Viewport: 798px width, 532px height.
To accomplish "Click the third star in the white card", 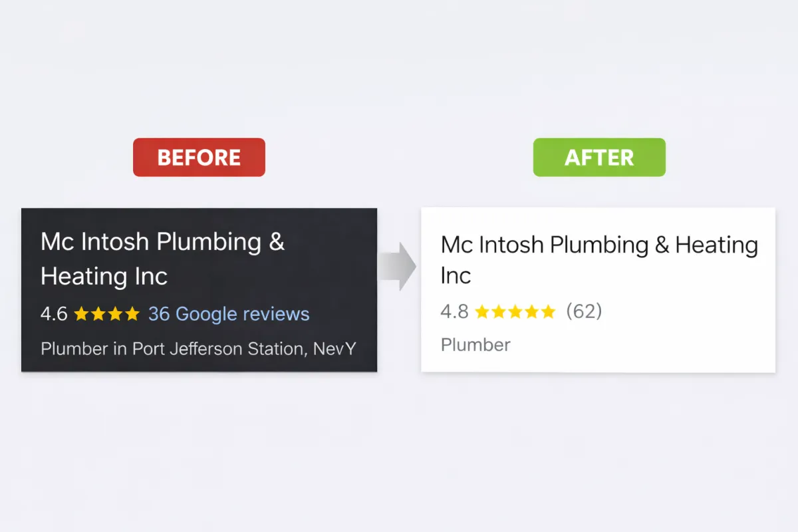I will 515,311.
